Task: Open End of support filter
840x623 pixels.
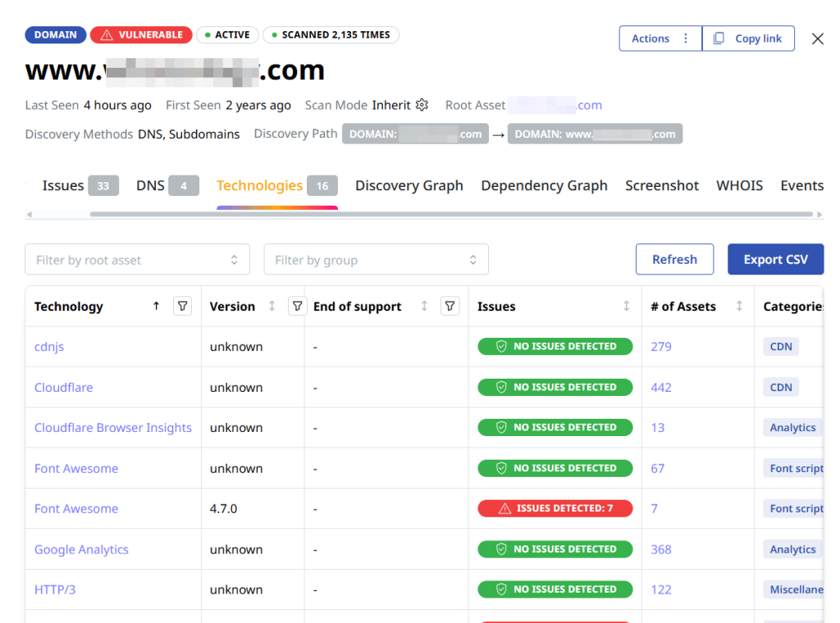Action: [450, 306]
